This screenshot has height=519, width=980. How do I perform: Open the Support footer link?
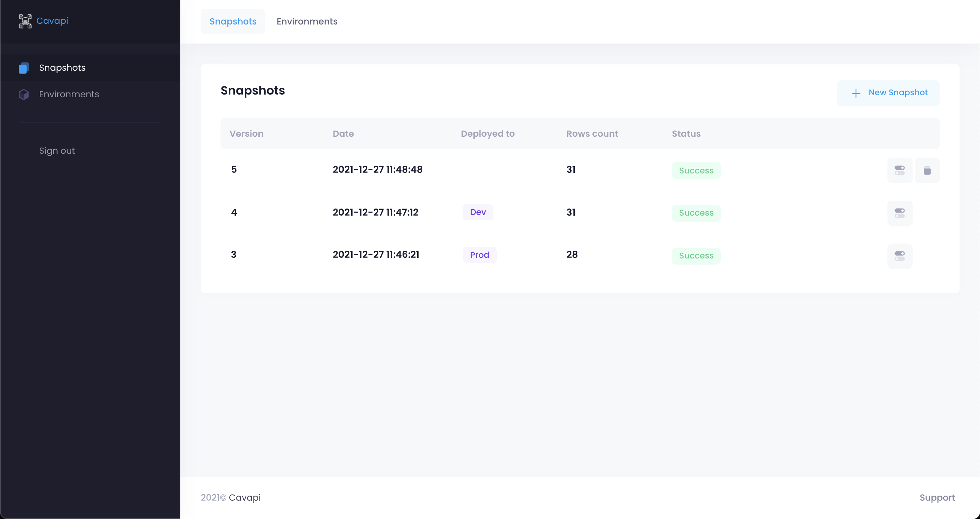point(937,497)
